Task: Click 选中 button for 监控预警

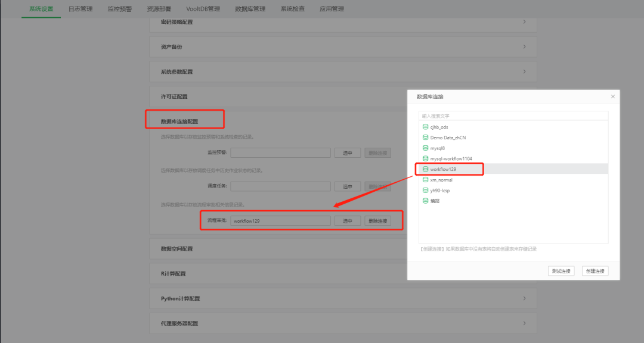Action: (348, 152)
